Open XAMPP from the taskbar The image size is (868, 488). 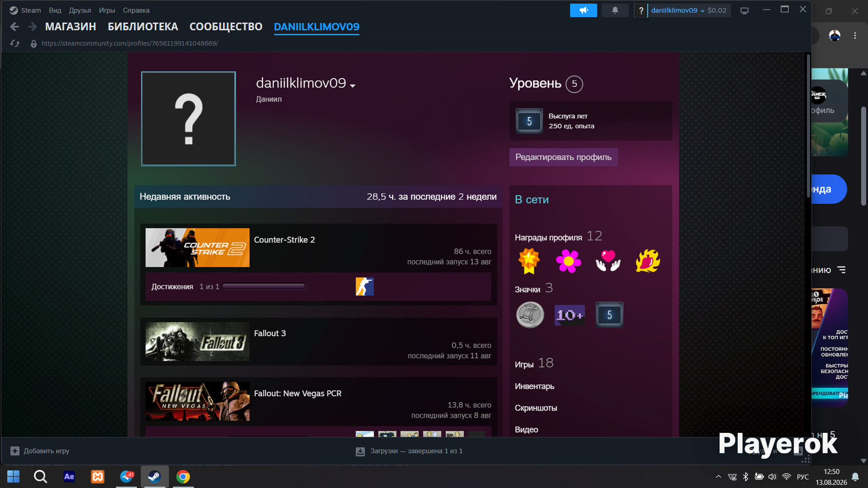pyautogui.click(x=98, y=477)
